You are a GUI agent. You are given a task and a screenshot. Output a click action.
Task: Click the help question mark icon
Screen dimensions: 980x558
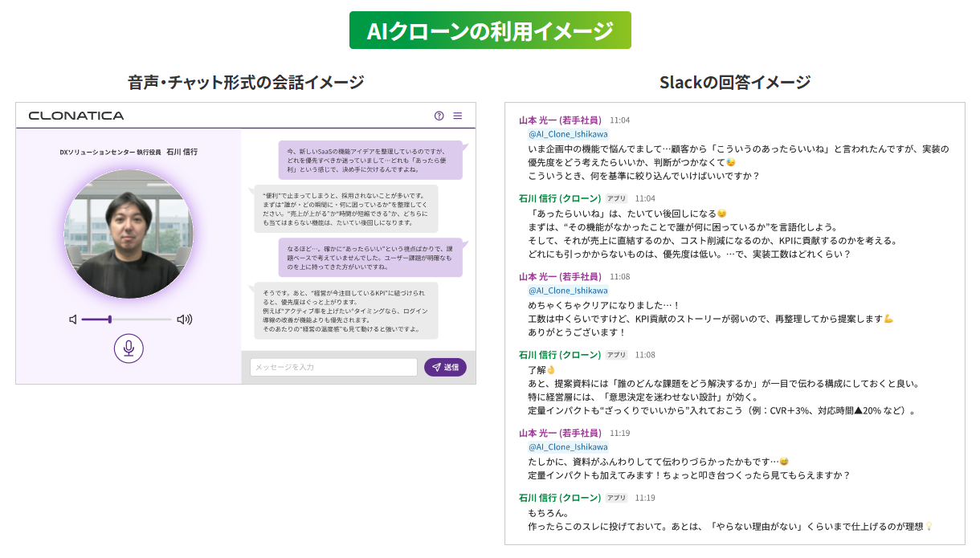point(439,116)
